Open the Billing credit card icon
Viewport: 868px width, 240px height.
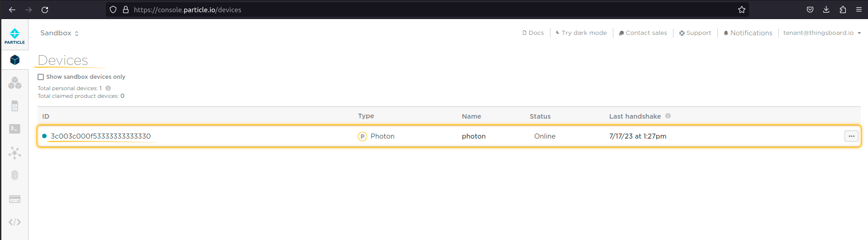[x=14, y=199]
